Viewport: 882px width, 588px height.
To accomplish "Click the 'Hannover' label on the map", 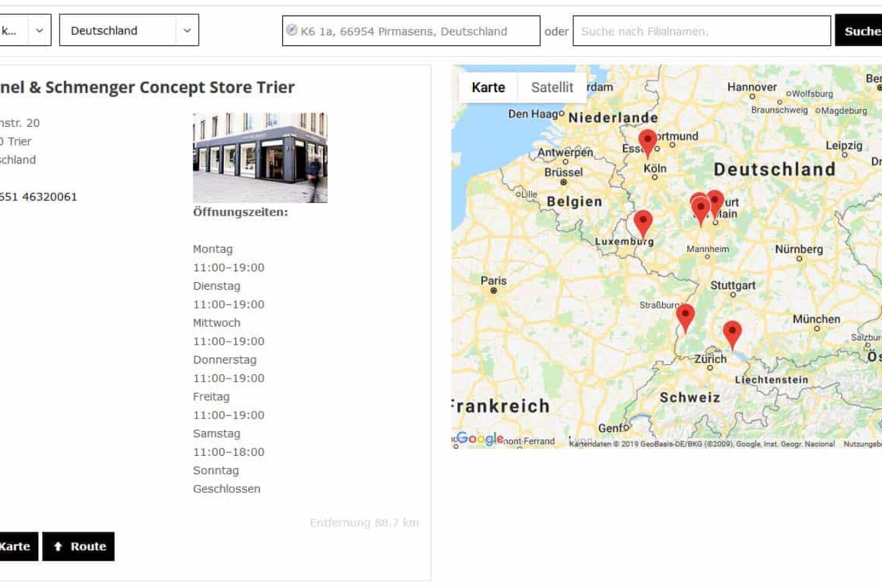I will 752,87.
